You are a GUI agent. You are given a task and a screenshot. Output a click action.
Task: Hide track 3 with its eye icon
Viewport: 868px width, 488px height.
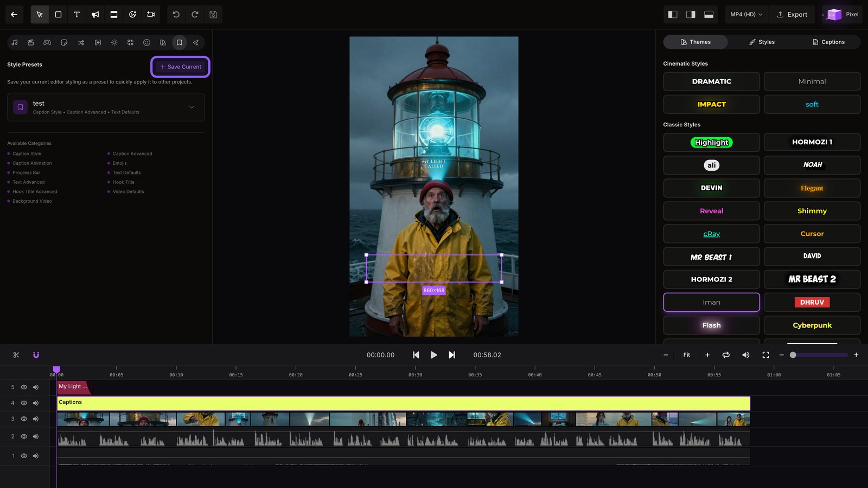tap(24, 419)
